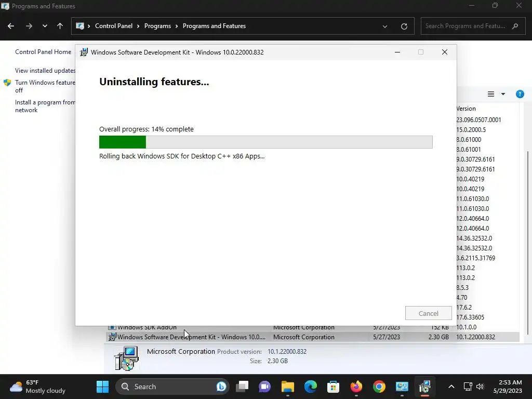The height and width of the screenshot is (399, 532).
Task: Sort by the Version column header
Action: pyautogui.click(x=466, y=109)
